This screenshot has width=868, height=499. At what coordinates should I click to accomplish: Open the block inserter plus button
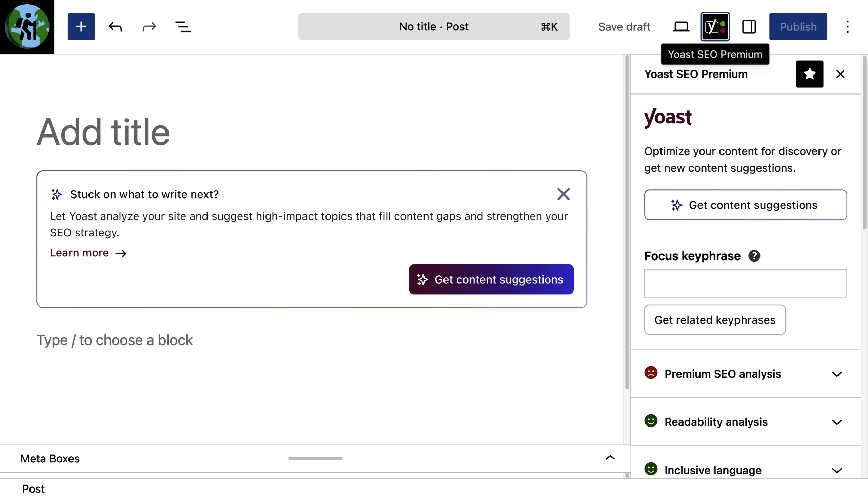(81, 27)
